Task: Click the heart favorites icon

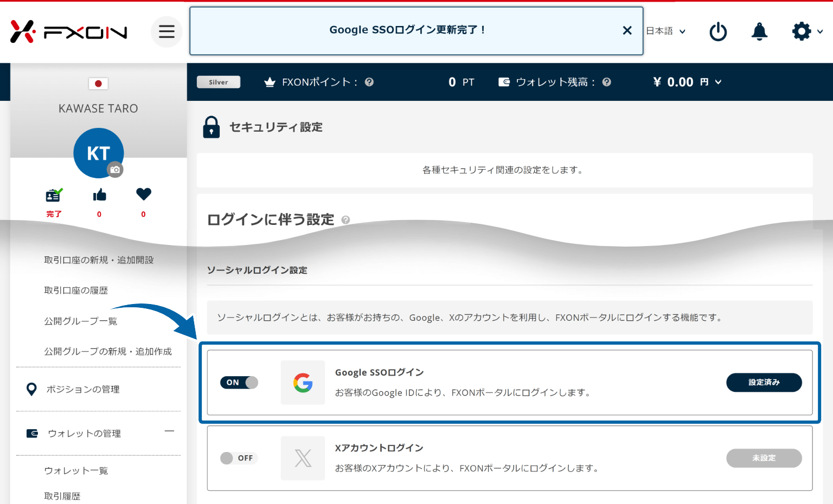Action: [x=144, y=194]
